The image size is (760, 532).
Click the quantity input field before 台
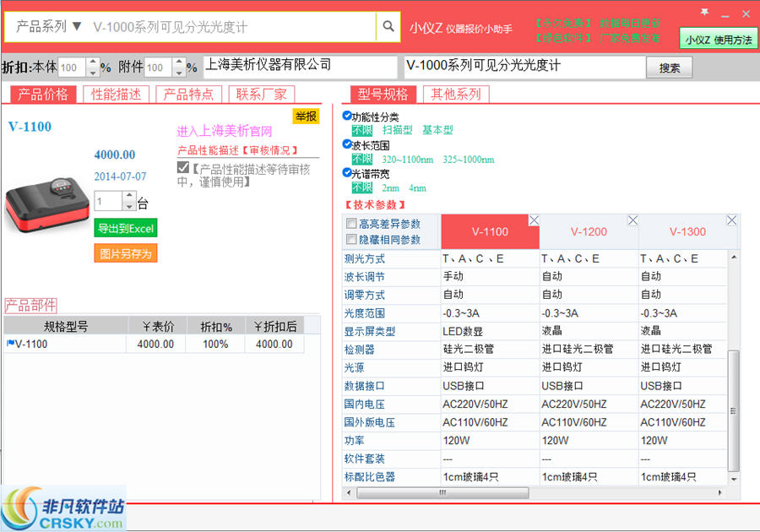click(x=109, y=201)
